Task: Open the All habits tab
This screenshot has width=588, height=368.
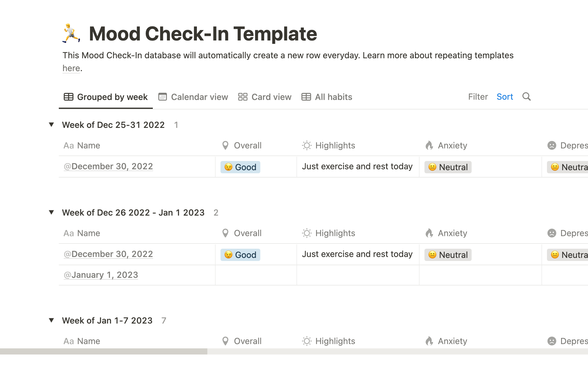Action: tap(327, 97)
